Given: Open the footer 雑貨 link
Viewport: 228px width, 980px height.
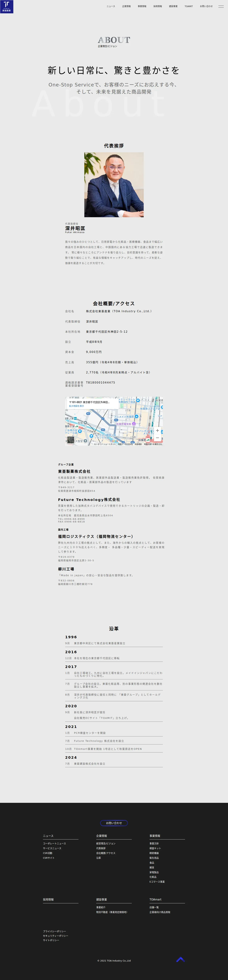Looking at the screenshot, I should tap(152, 867).
